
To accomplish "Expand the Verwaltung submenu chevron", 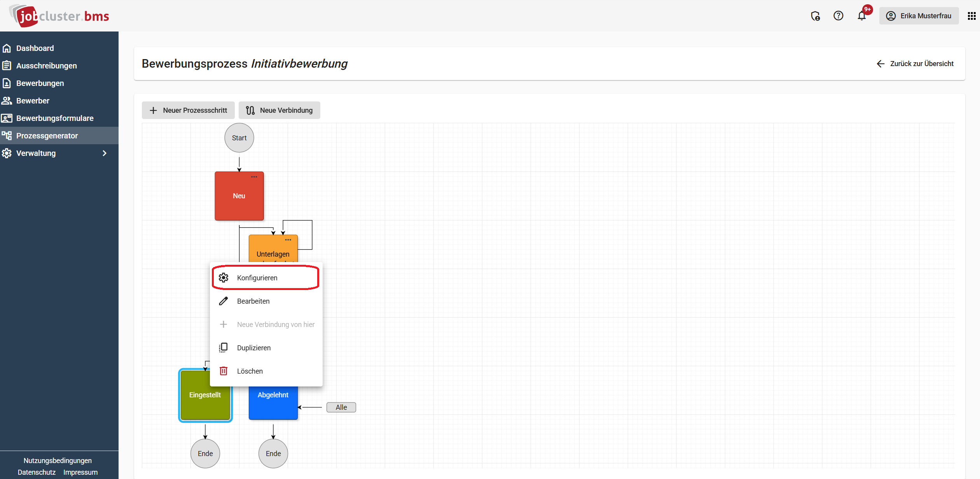I will (104, 153).
